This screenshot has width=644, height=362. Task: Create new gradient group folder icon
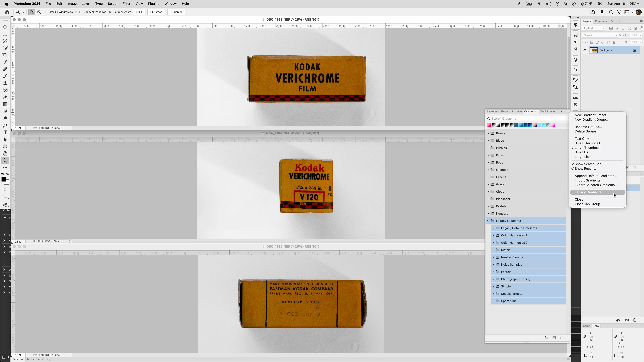(x=546, y=338)
